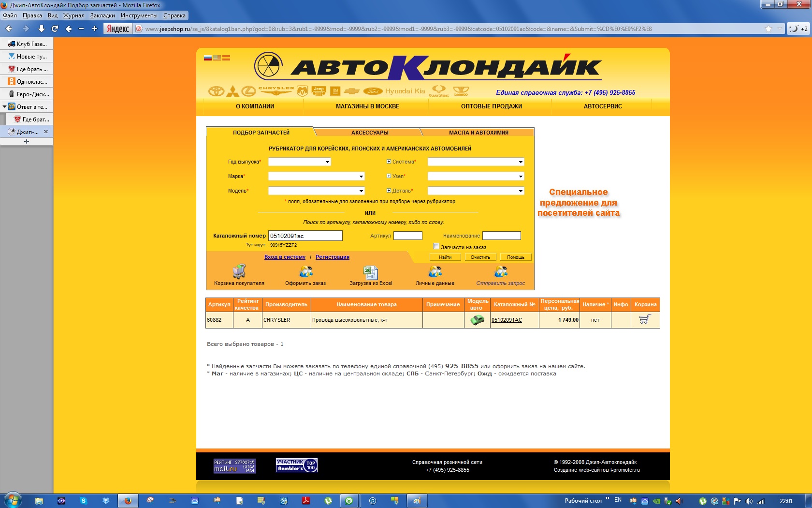This screenshot has height=508, width=812.
Task: Click the Найти search button
Action: 445,257
